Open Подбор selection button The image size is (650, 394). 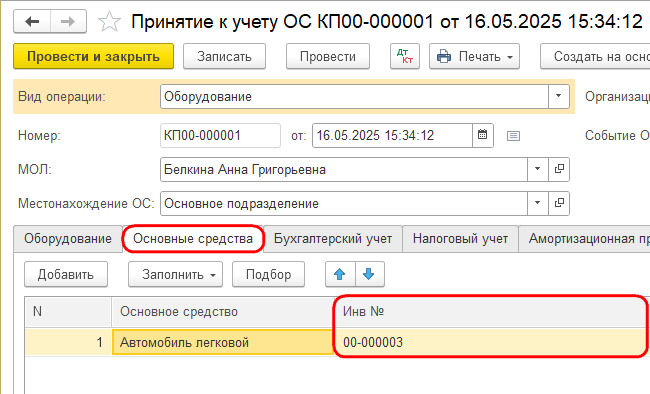pos(268,274)
